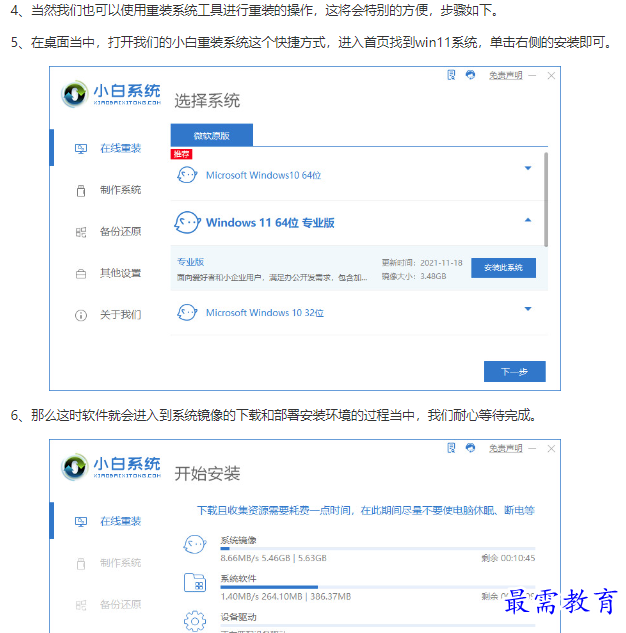Click the 制作系统 USB icon in the 开始安装 window
626x633 pixels.
(81, 563)
